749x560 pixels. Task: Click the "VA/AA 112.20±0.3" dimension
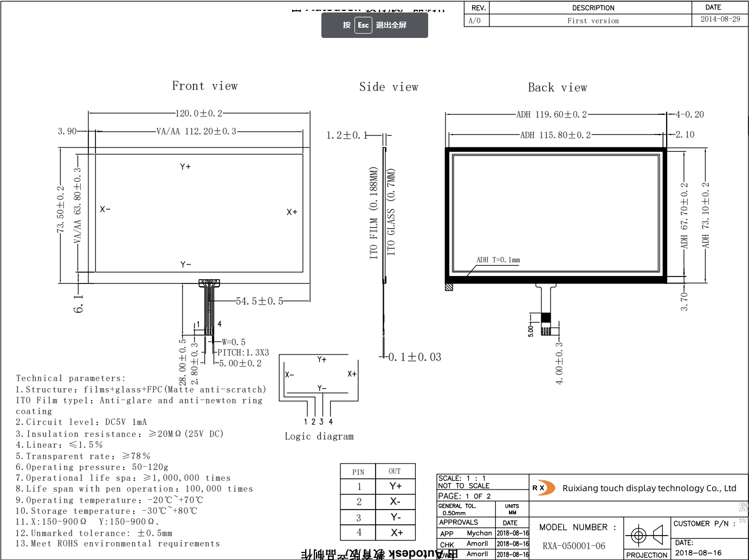(196, 131)
